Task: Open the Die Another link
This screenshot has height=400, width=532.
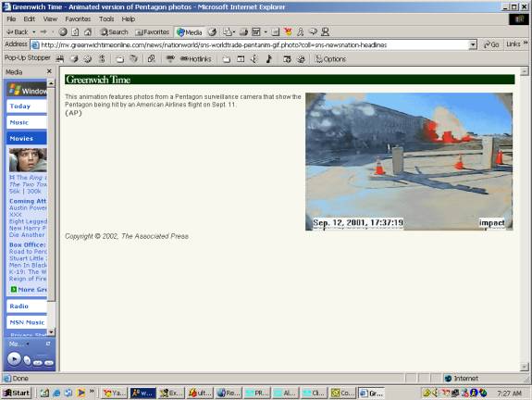Action: [27, 235]
